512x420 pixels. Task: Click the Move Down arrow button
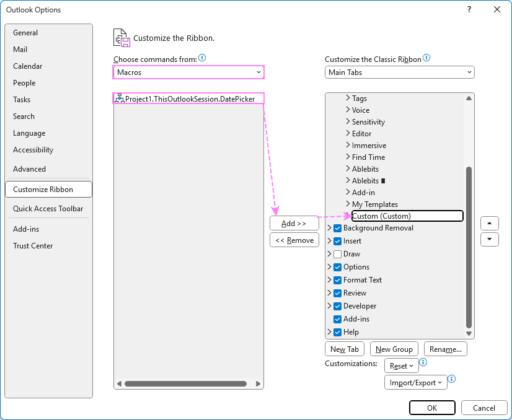tap(490, 239)
